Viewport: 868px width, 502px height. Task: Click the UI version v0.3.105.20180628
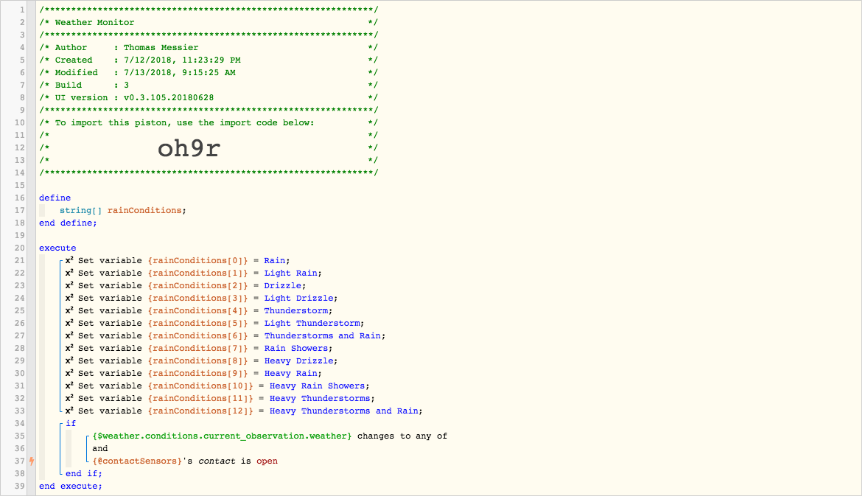tap(169, 97)
